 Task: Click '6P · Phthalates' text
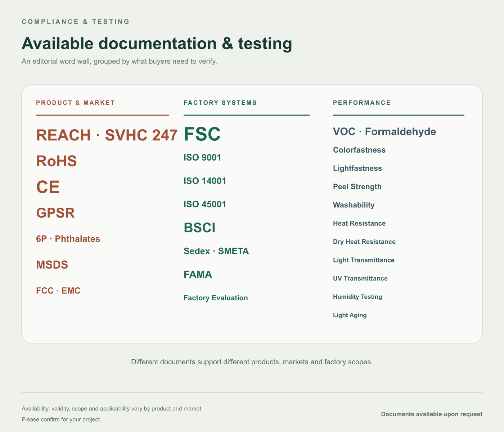click(x=68, y=239)
